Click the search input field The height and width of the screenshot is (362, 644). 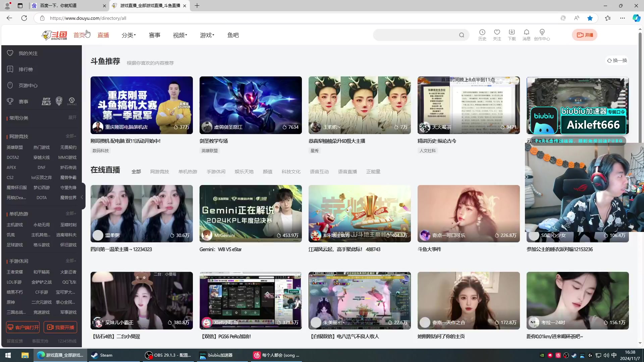pyautogui.click(x=416, y=35)
